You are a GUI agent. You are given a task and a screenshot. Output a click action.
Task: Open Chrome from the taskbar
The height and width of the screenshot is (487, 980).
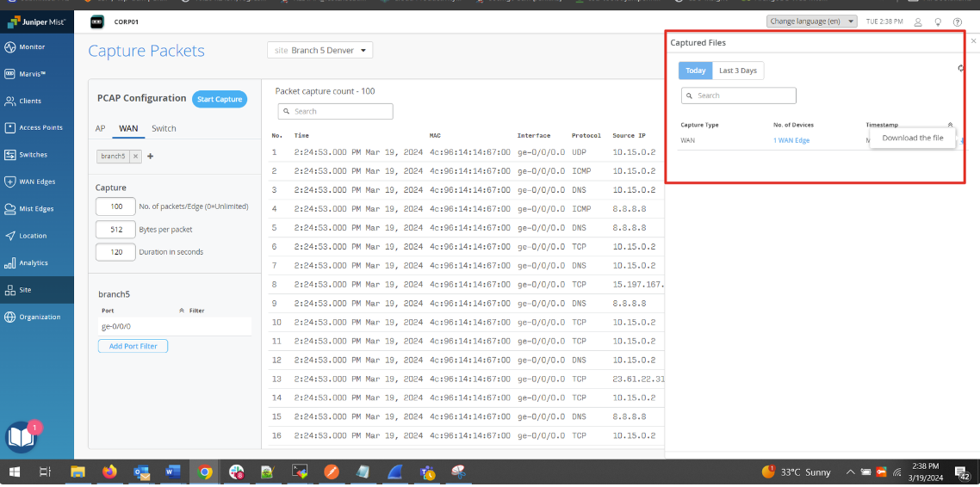point(204,472)
